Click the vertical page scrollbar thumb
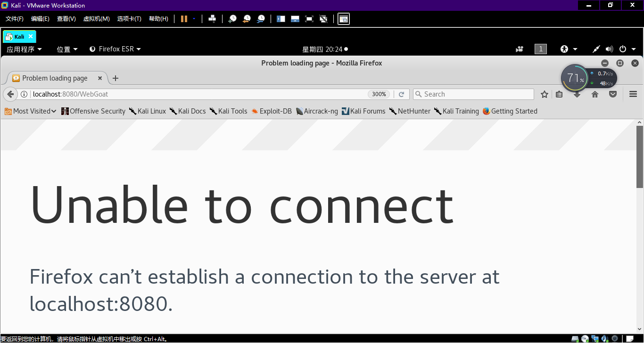 tap(640, 157)
